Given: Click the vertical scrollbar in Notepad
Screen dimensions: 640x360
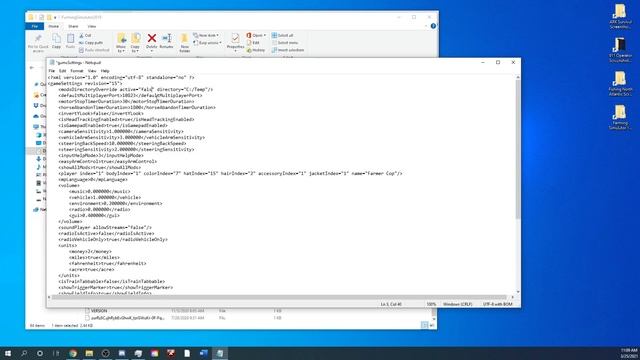Looking at the screenshot, I should pyautogui.click(x=518, y=149).
